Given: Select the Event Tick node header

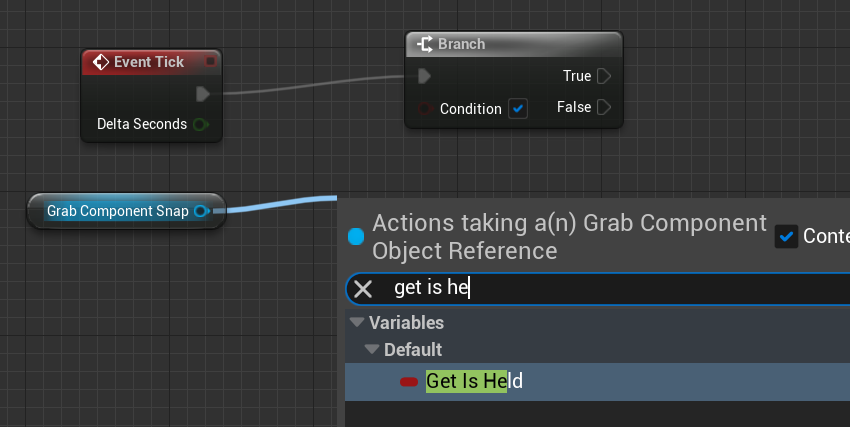Looking at the screenshot, I should (x=148, y=62).
